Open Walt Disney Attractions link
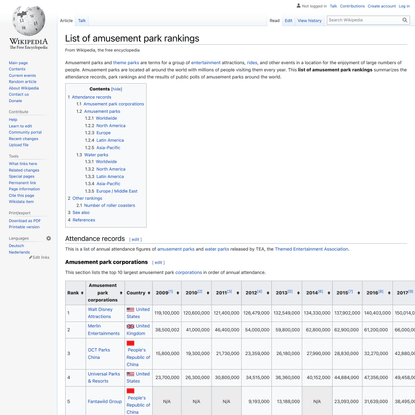The height and width of the screenshot is (415, 415). tap(100, 313)
